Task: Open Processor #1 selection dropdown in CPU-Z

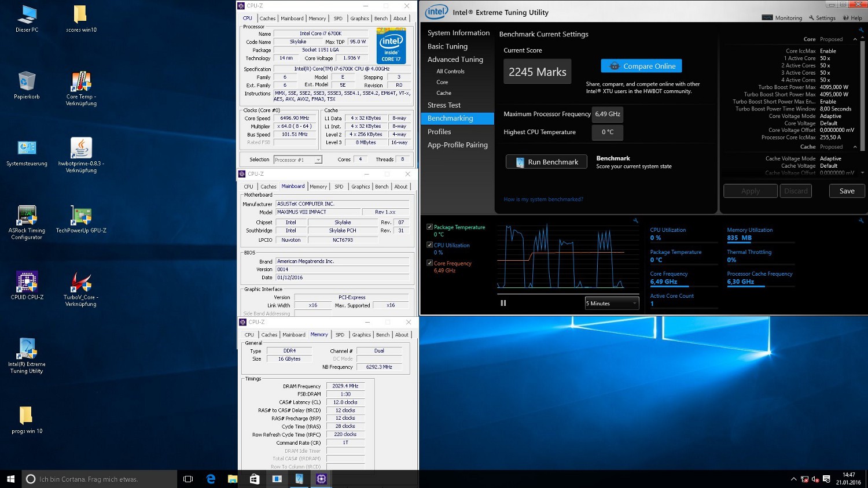Action: [x=297, y=160]
